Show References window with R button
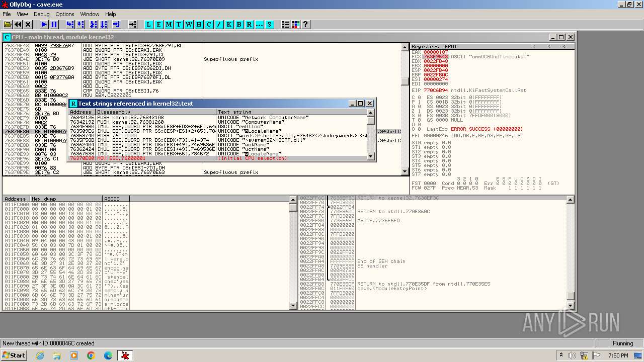The image size is (644, 362). pos(249,24)
